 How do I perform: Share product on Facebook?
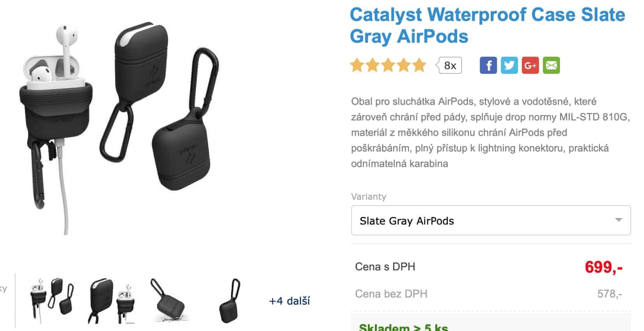(x=488, y=65)
